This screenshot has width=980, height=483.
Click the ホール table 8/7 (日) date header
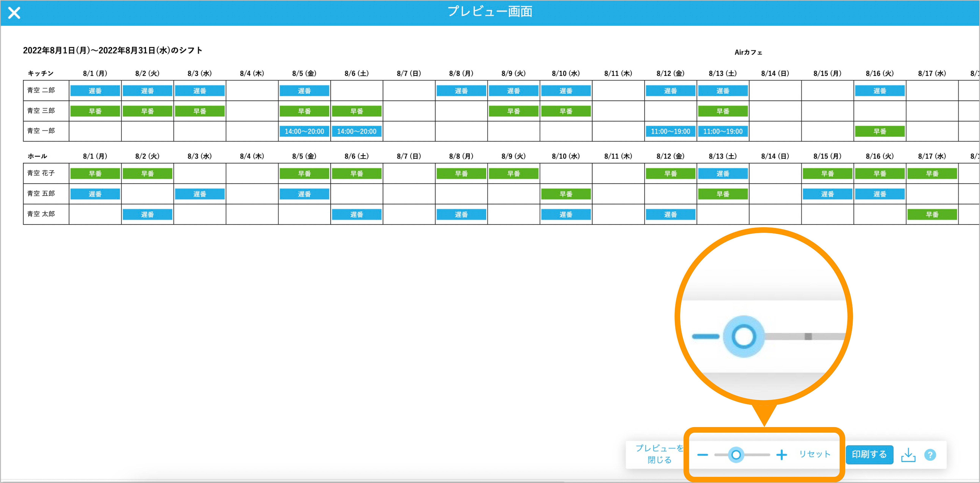[409, 157]
